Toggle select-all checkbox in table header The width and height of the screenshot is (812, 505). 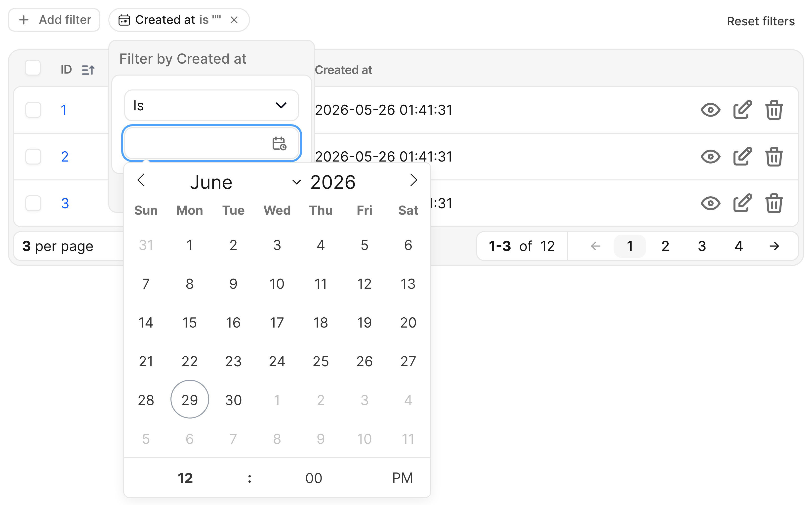tap(33, 68)
